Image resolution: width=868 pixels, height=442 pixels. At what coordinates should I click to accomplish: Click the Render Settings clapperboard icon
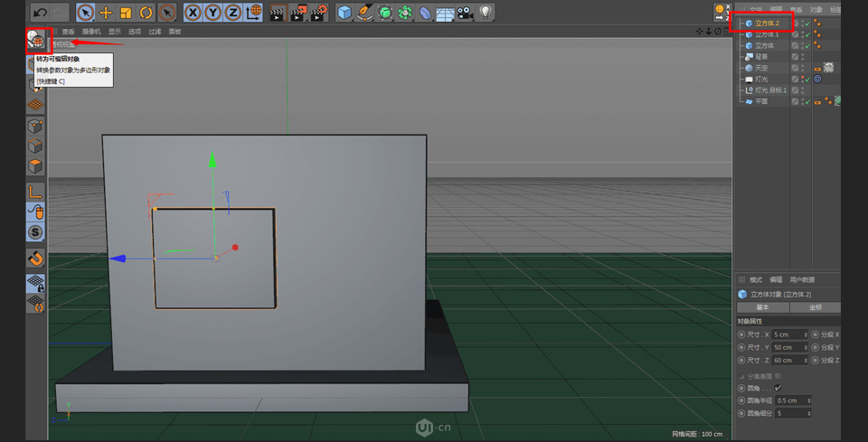(318, 13)
